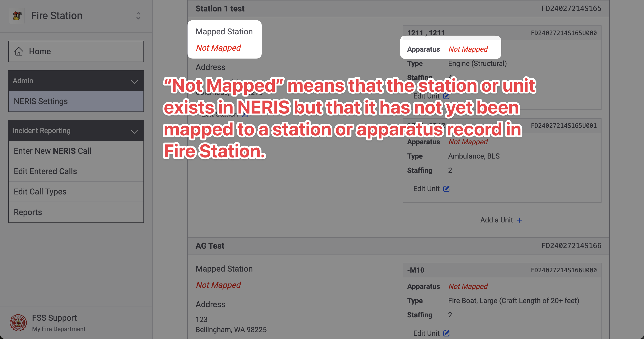Click the Fire Station firefighter logo icon
Image resolution: width=644 pixels, height=339 pixels.
[x=17, y=16]
